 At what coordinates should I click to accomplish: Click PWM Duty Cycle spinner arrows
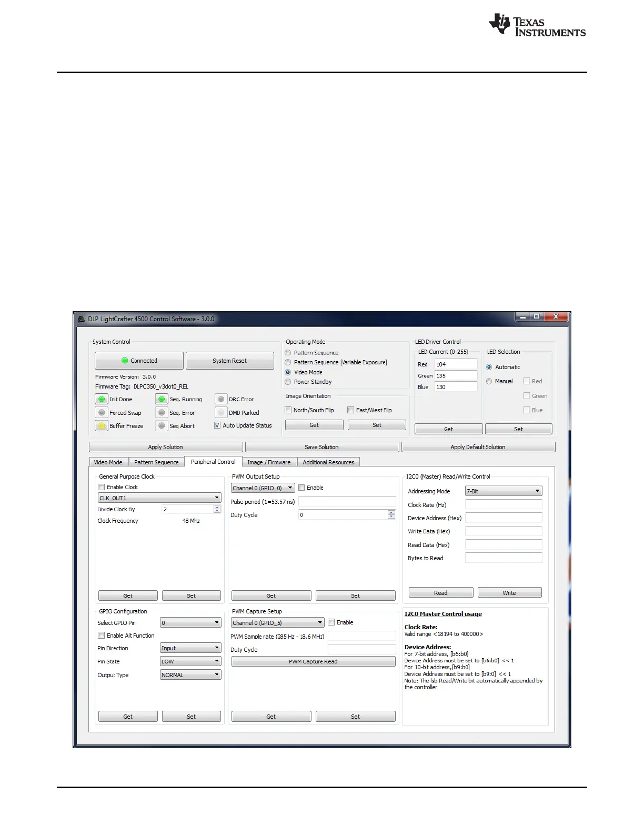coord(391,515)
